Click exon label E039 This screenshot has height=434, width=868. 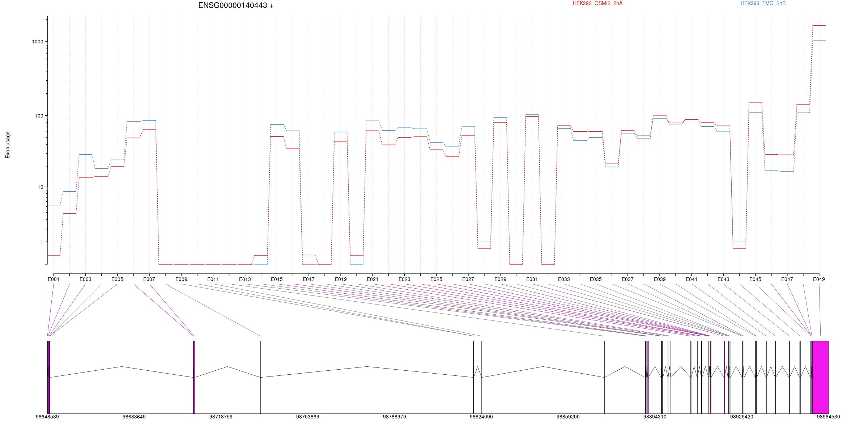click(660, 279)
